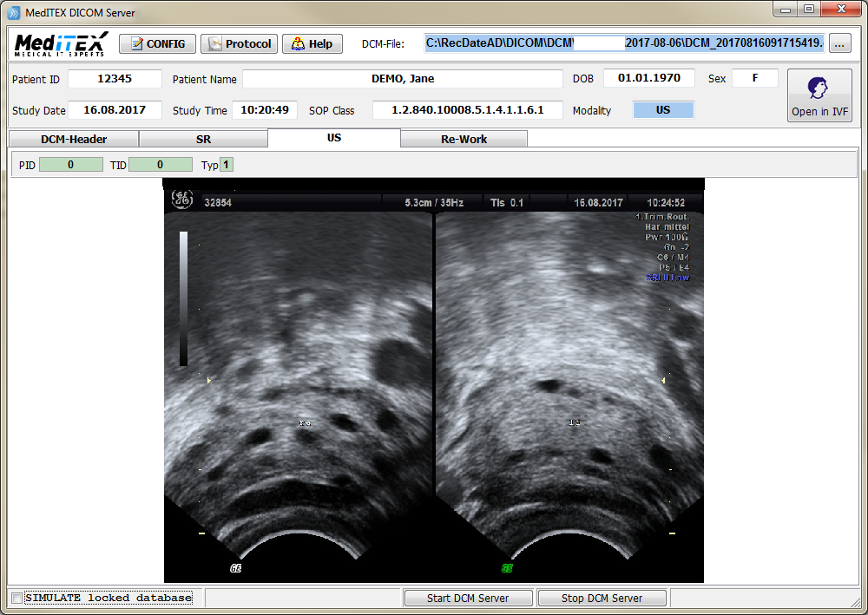
Task: Click the DCM-File path field
Action: (x=624, y=43)
